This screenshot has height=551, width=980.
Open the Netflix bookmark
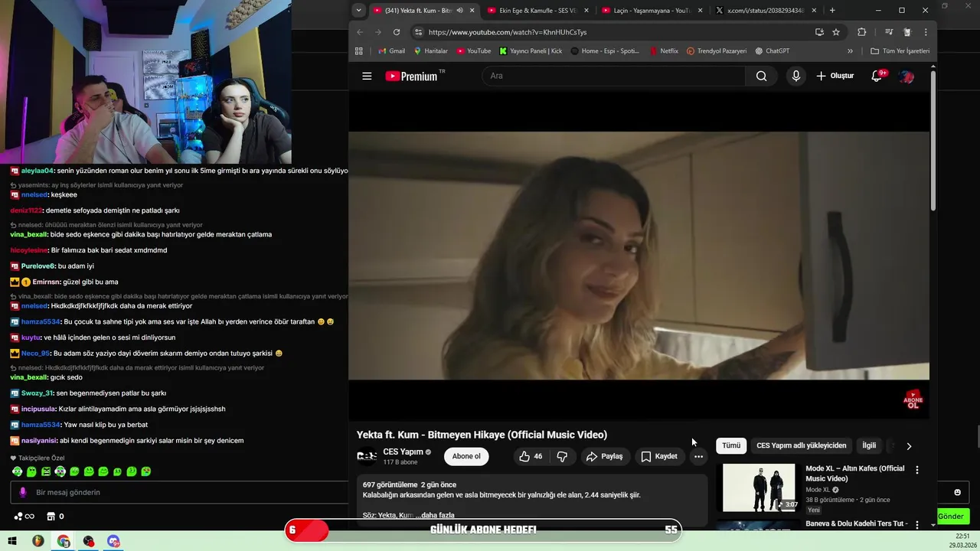coord(664,51)
